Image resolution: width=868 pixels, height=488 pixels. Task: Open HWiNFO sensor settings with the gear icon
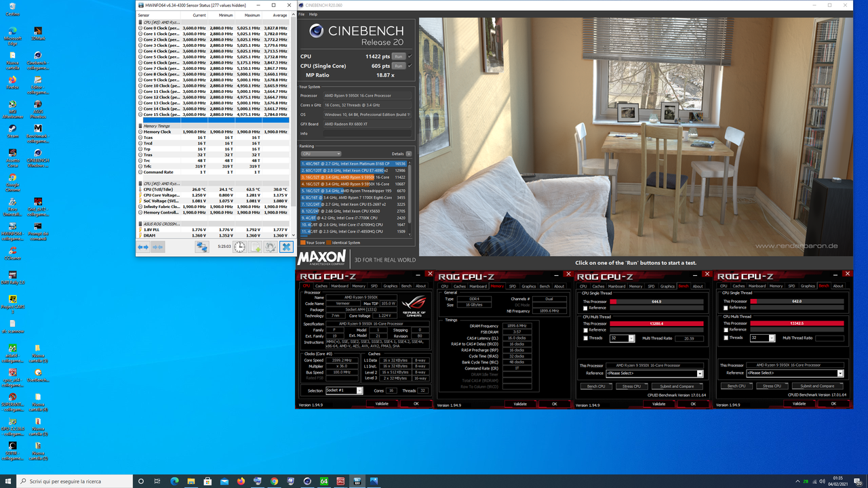271,247
